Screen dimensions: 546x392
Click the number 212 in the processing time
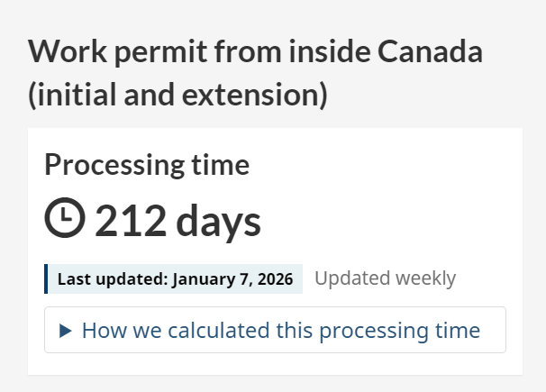(131, 221)
